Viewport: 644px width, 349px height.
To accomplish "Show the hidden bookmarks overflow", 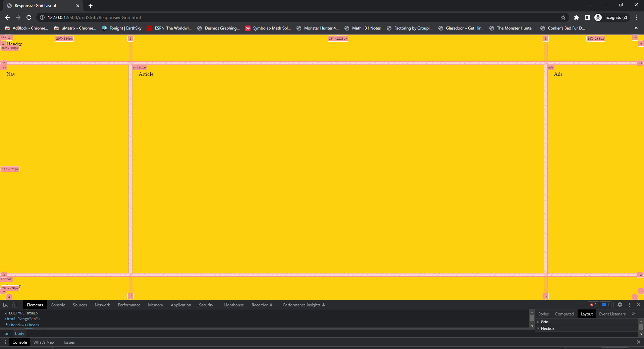I will (x=636, y=28).
